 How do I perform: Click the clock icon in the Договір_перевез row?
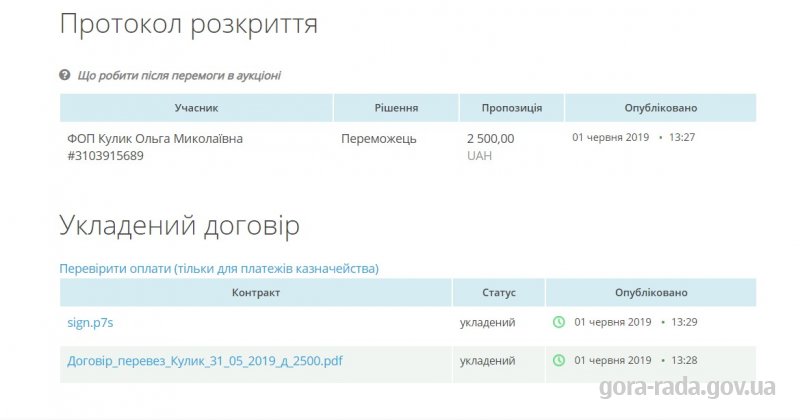[x=559, y=360]
